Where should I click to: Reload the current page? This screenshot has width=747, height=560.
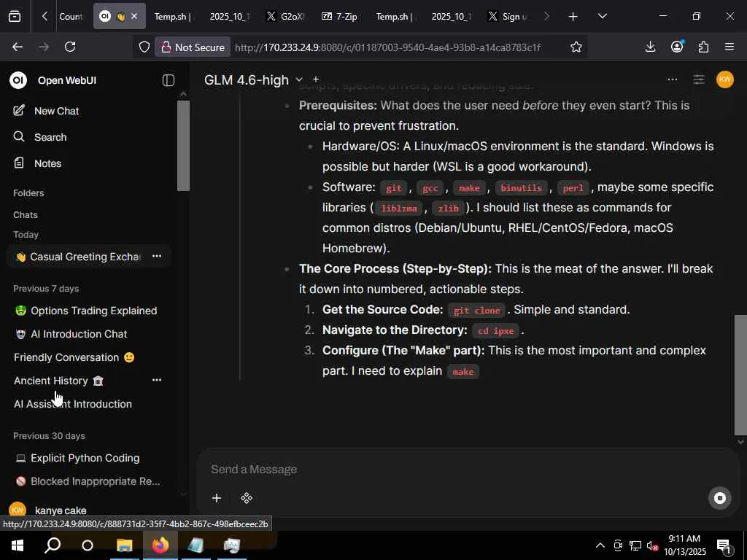pos(70,47)
